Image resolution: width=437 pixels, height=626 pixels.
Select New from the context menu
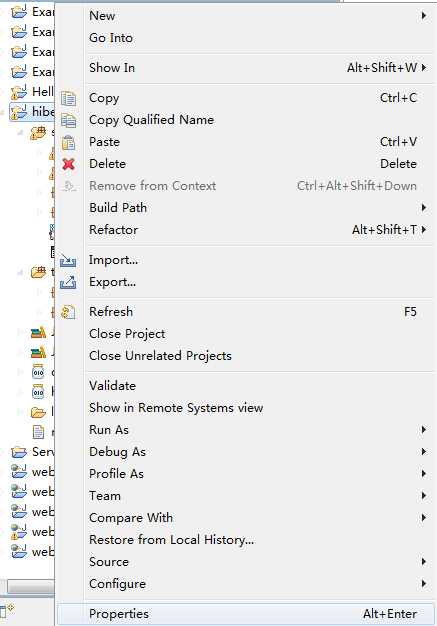[245, 16]
